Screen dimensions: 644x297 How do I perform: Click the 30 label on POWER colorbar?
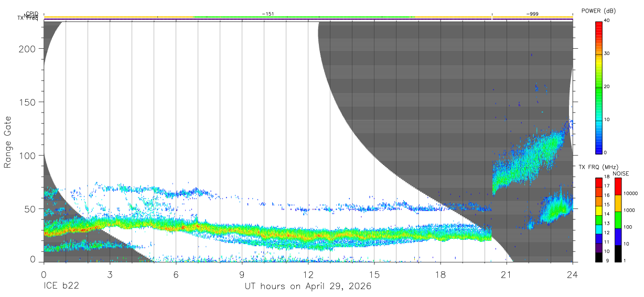point(607,54)
